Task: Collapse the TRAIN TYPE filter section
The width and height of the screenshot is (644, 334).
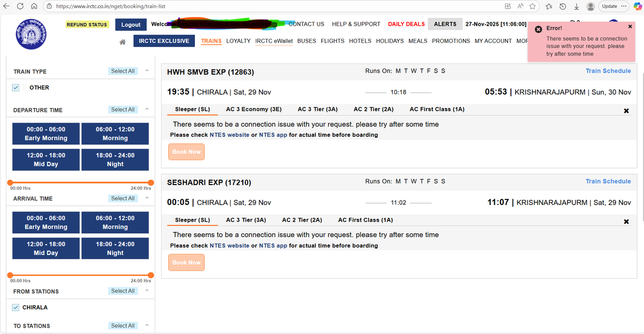Action: [146, 70]
